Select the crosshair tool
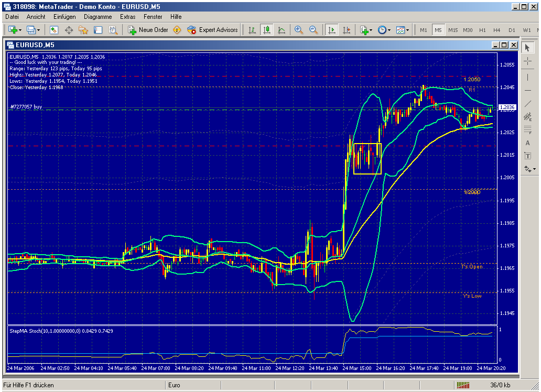The image size is (541, 392). [x=527, y=61]
